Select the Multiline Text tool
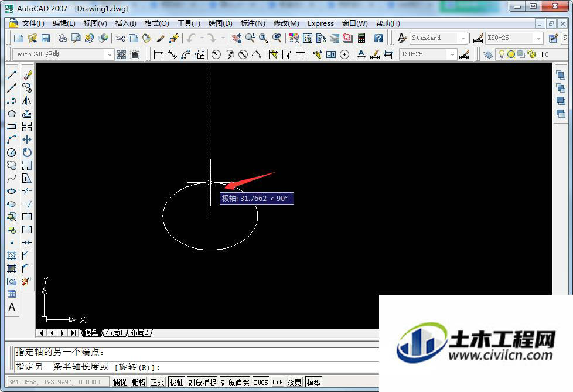Viewport: 573px width, 392px height. (x=12, y=307)
